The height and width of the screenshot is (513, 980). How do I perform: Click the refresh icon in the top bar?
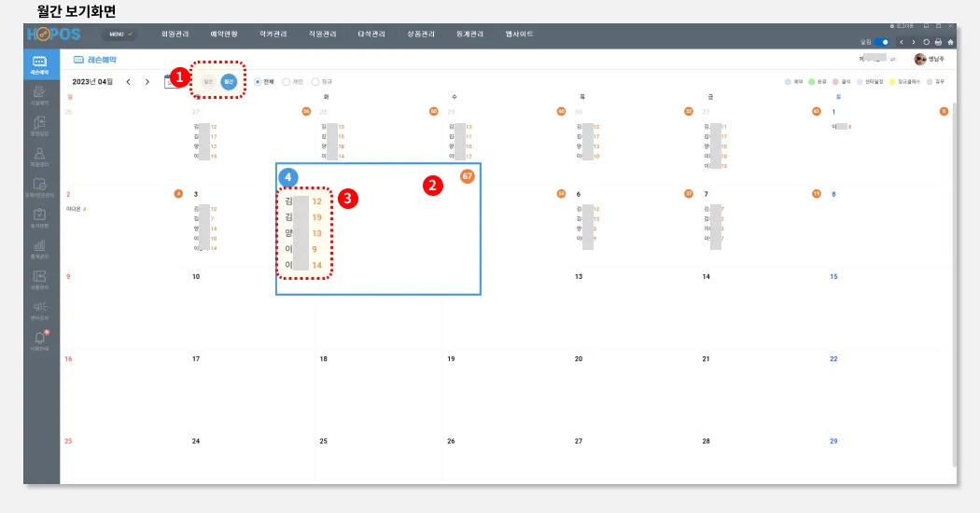[x=926, y=43]
